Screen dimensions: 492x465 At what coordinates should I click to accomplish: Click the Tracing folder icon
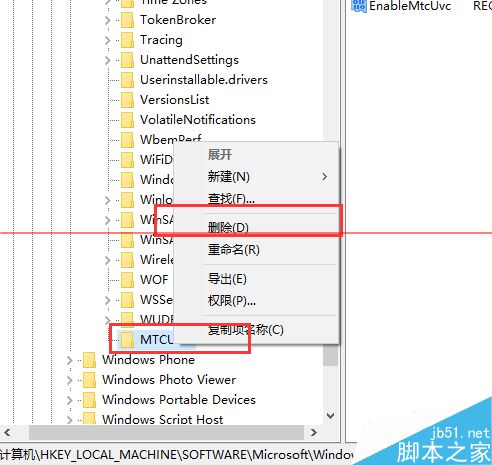pyautogui.click(x=127, y=40)
